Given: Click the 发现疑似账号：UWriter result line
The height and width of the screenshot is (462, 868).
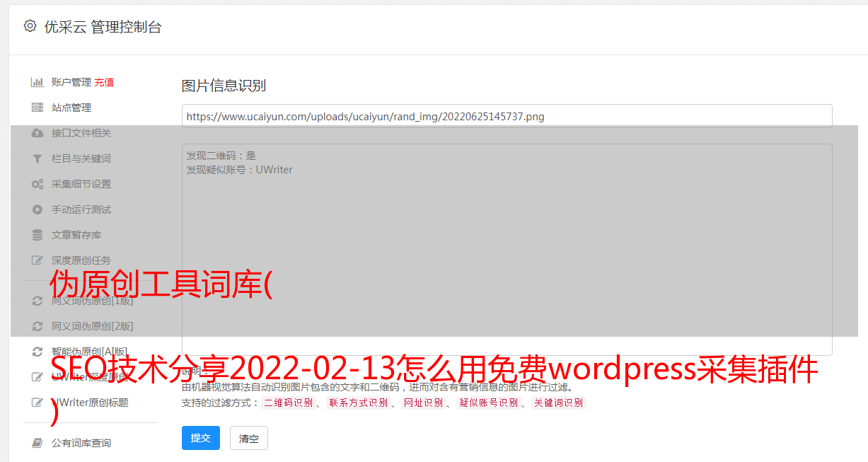Looking at the screenshot, I should tap(240, 170).
